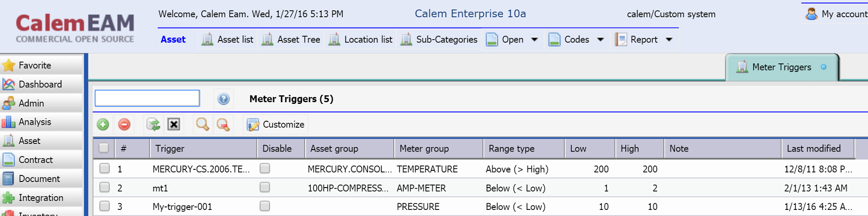Viewport: 868px width, 216px height.
Task: Click TEMPERATURE meter group cell
Action: click(427, 169)
